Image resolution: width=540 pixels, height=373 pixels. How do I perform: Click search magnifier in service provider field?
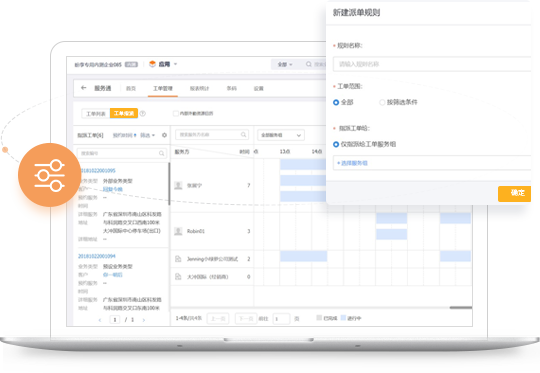pos(243,134)
